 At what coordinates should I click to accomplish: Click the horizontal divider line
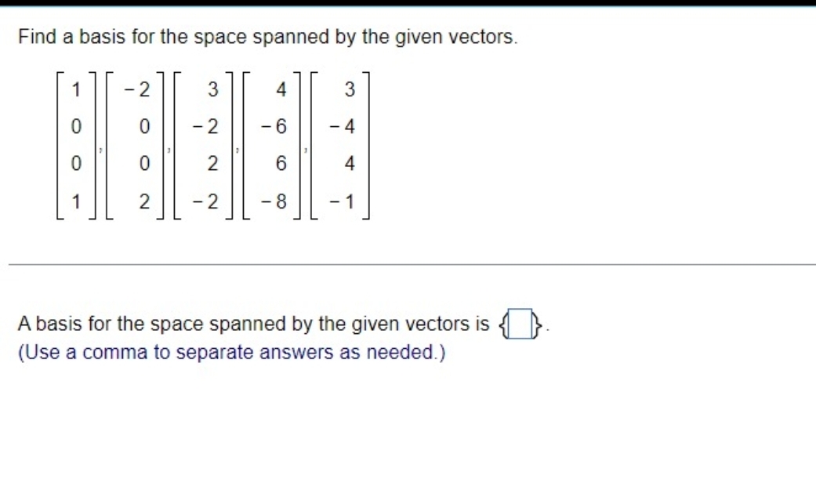(x=408, y=263)
